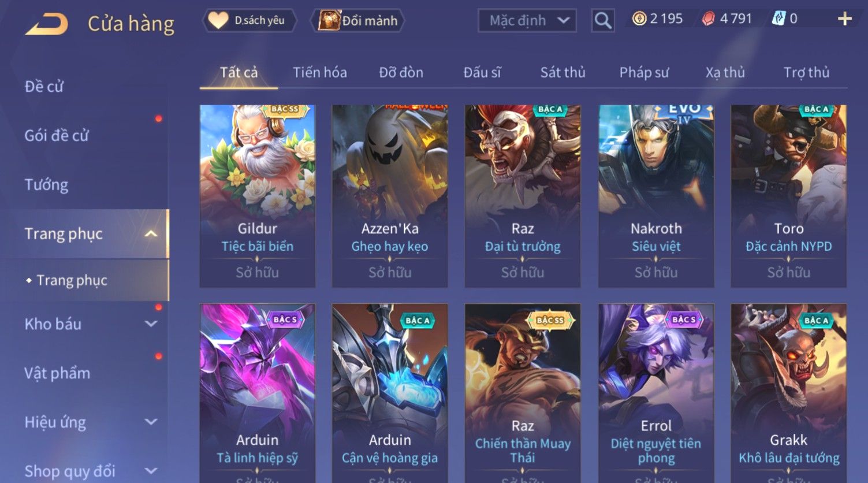
Task: Switch to the Sát thủ tab
Action: pyautogui.click(x=562, y=72)
